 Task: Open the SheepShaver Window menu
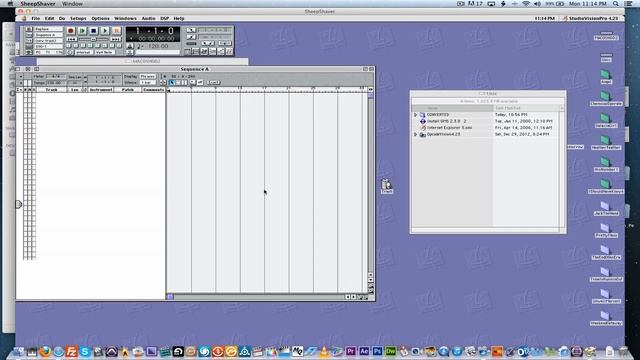(x=72, y=4)
